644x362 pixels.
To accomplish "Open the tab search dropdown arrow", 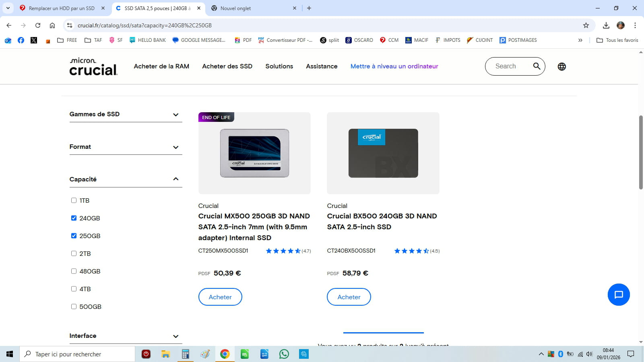I will (x=8, y=8).
